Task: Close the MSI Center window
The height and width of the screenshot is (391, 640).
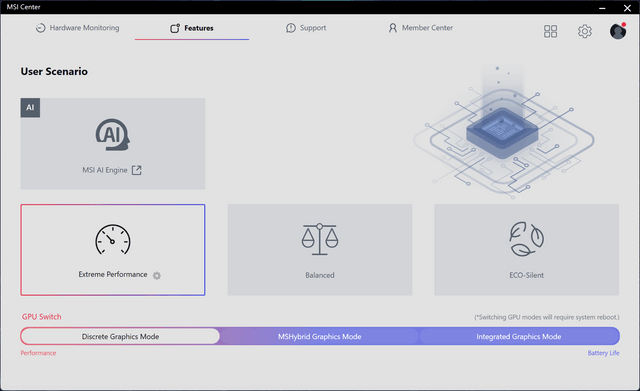Action: (x=627, y=8)
